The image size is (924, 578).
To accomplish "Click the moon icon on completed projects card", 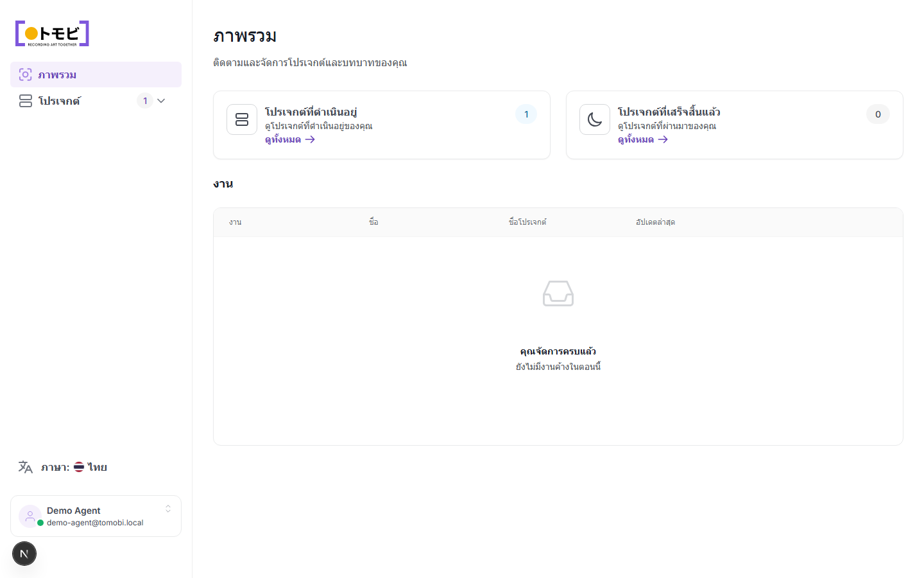I will tap(595, 119).
